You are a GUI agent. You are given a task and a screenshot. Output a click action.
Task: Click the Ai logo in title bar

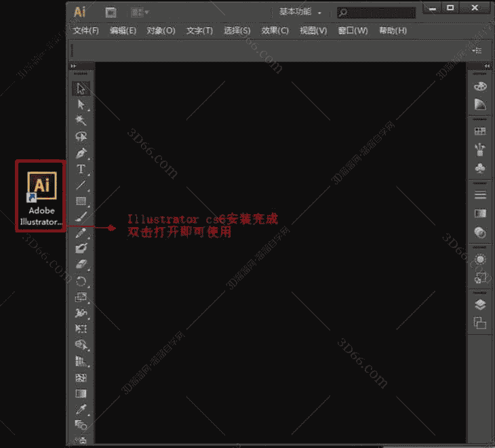coord(80,12)
